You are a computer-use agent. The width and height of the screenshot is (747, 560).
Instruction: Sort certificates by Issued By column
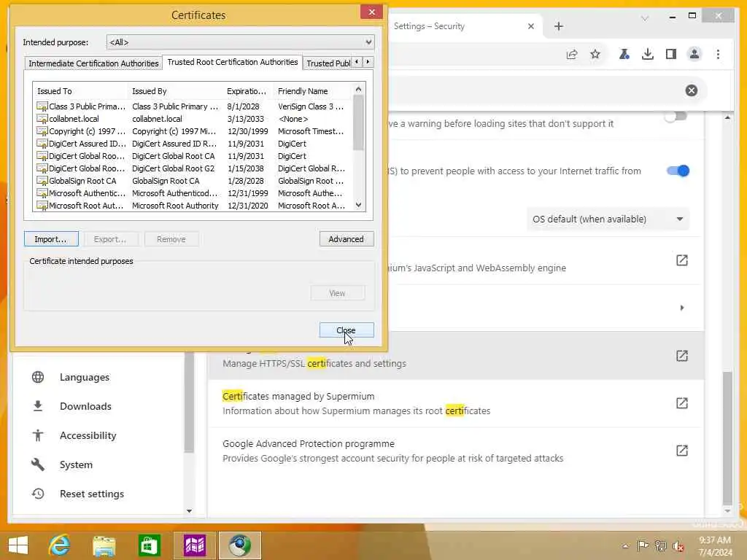pyautogui.click(x=175, y=91)
